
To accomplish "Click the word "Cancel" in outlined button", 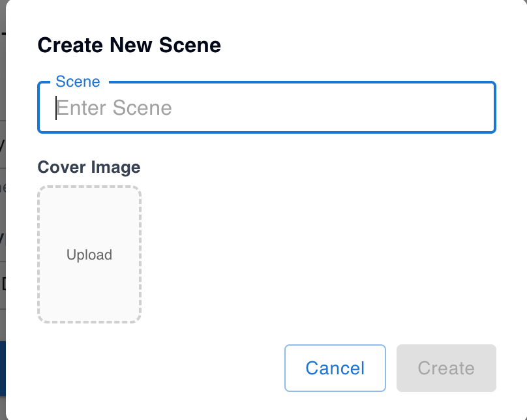I will point(335,368).
